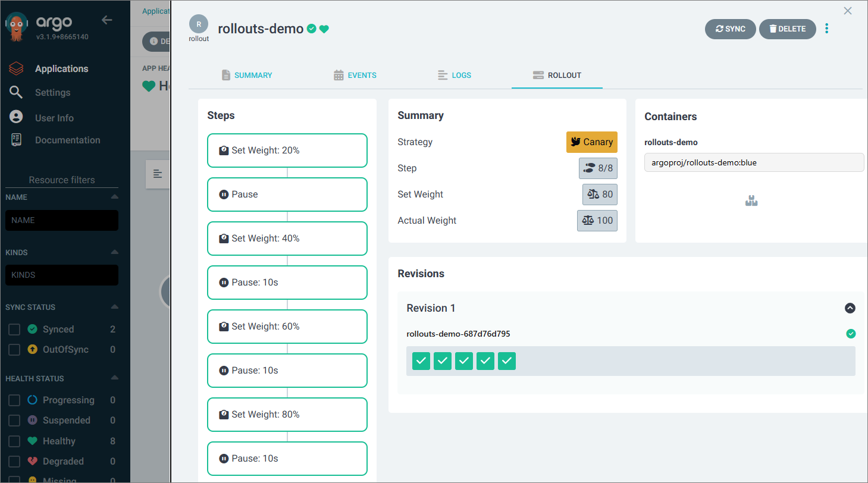Click the Canary strategy badge
This screenshot has height=483, width=868.
point(591,142)
